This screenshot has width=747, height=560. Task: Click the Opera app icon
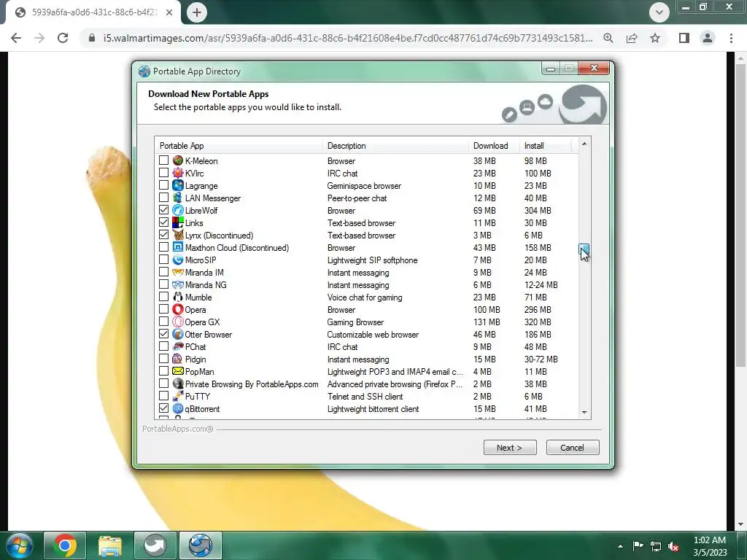point(178,309)
